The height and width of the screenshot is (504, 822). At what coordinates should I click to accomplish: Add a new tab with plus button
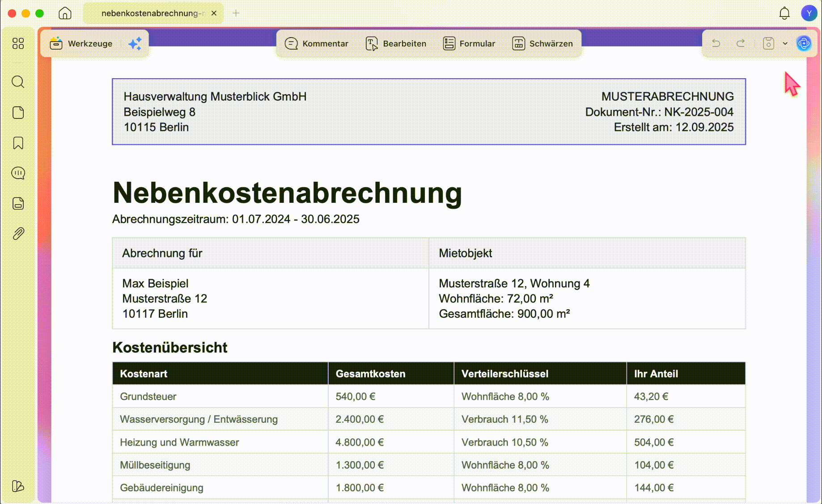pos(236,13)
